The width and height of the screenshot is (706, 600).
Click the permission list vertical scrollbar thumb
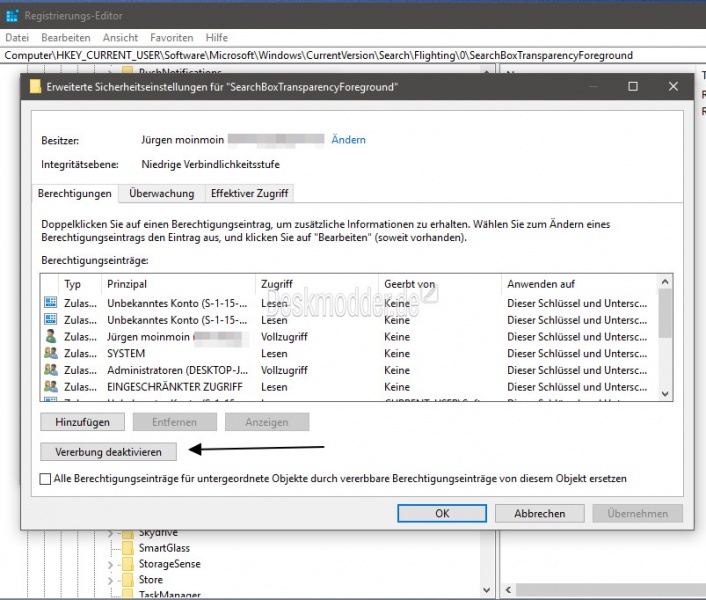point(665,313)
